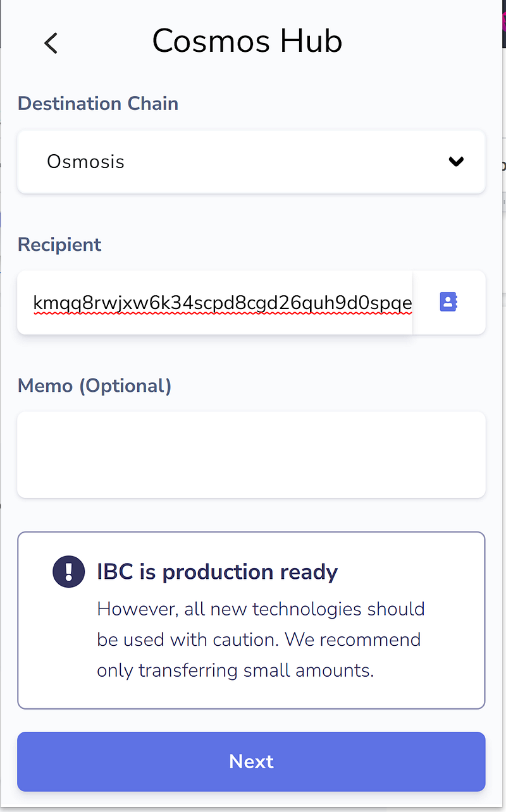
Task: Go back using the left chevron arrow
Action: (x=51, y=43)
